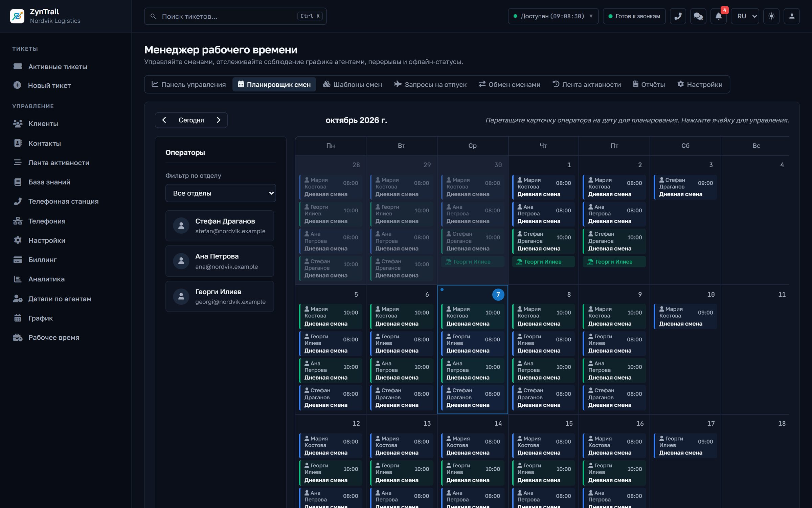The height and width of the screenshot is (508, 812).
Task: Select Георги Илиев operator card
Action: pyautogui.click(x=220, y=296)
